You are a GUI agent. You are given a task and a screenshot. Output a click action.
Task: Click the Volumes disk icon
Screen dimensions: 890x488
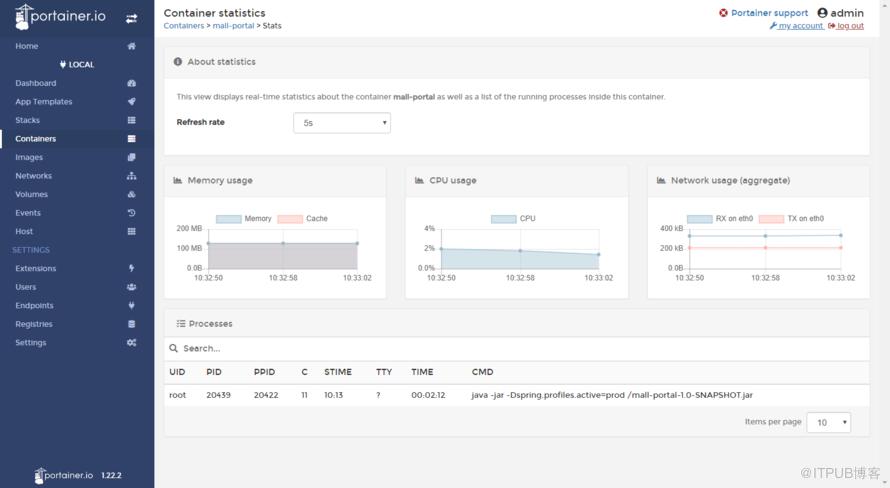(x=132, y=194)
